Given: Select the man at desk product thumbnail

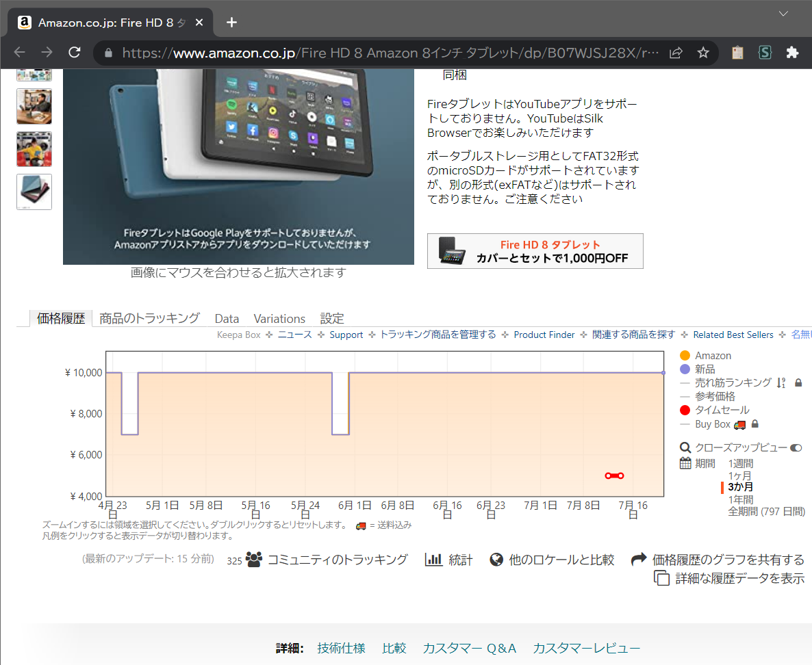Looking at the screenshot, I should tap(34, 106).
